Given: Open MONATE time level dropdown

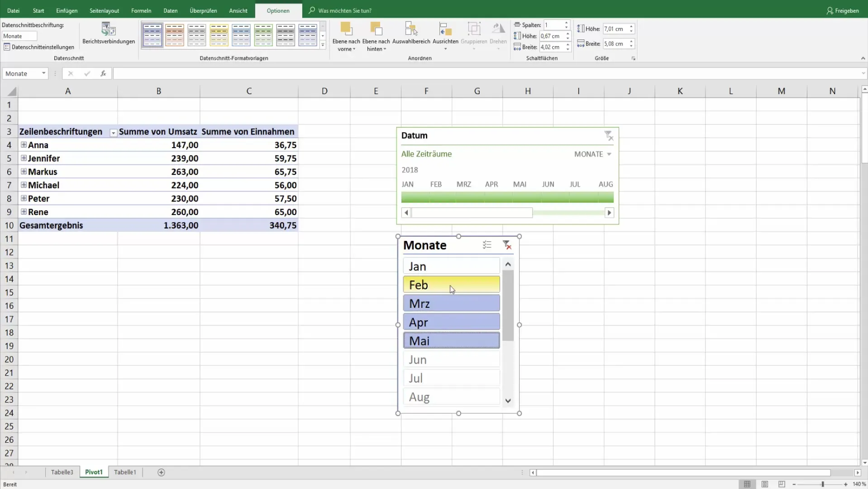Looking at the screenshot, I should pyautogui.click(x=593, y=154).
